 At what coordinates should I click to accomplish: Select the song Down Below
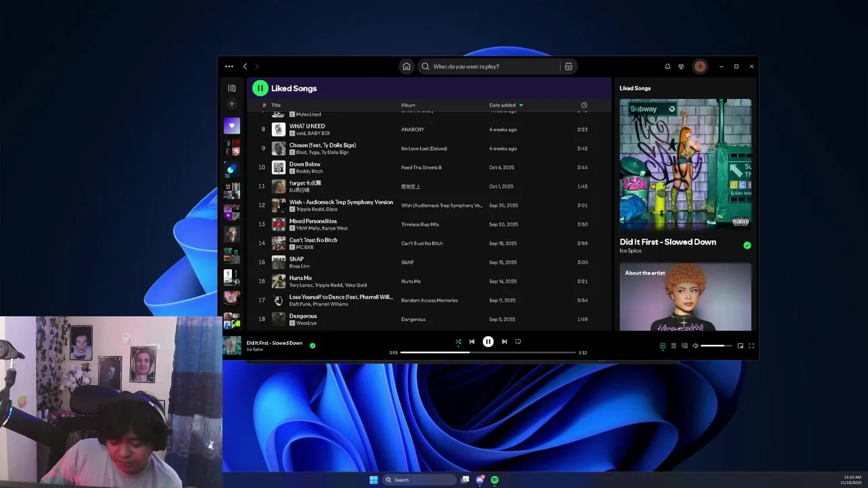tap(305, 164)
